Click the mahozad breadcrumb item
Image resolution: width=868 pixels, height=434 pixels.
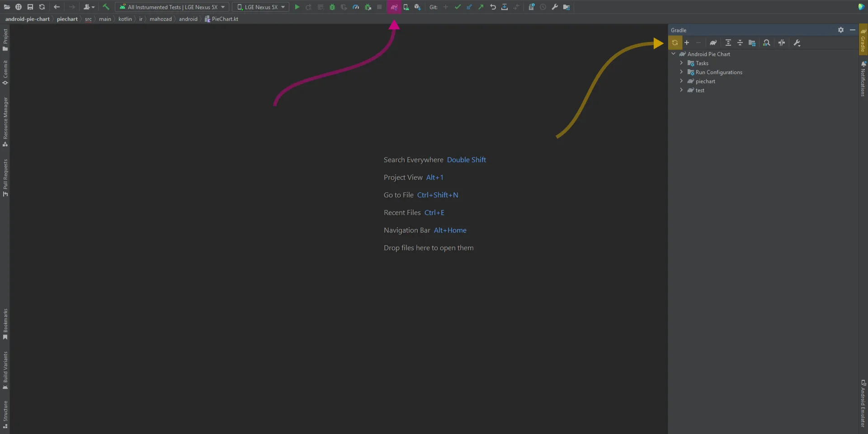(160, 19)
